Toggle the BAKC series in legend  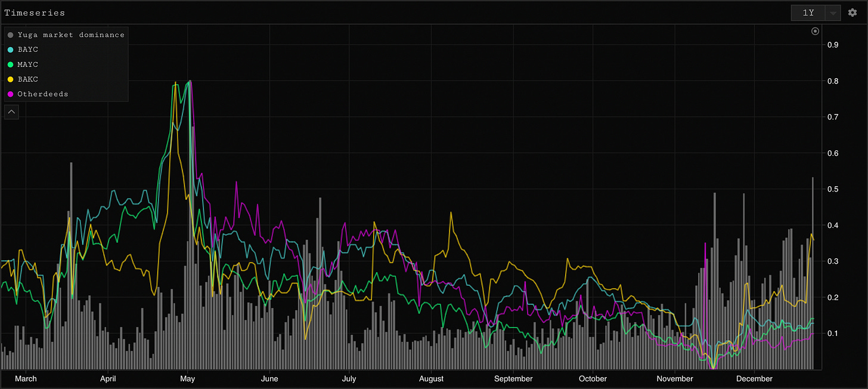click(x=23, y=79)
